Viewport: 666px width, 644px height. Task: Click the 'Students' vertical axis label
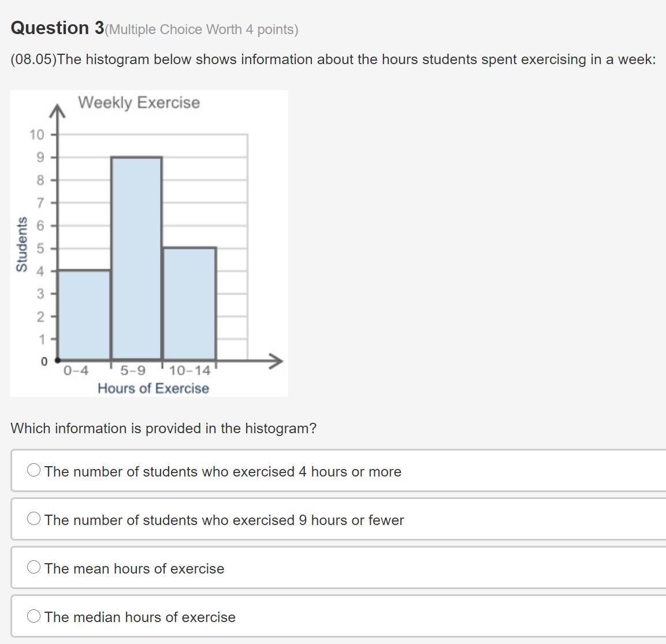[x=22, y=244]
